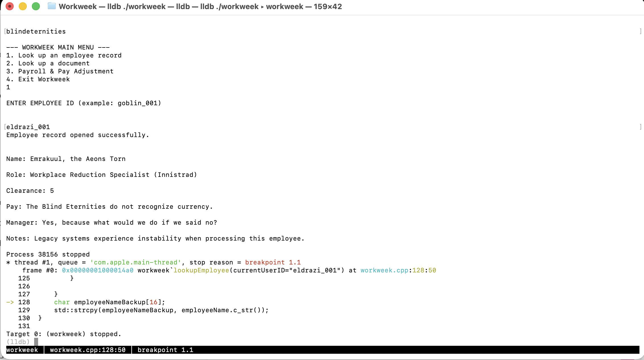Click source line 130 closing brace
This screenshot has width=644, height=360.
coord(40,318)
